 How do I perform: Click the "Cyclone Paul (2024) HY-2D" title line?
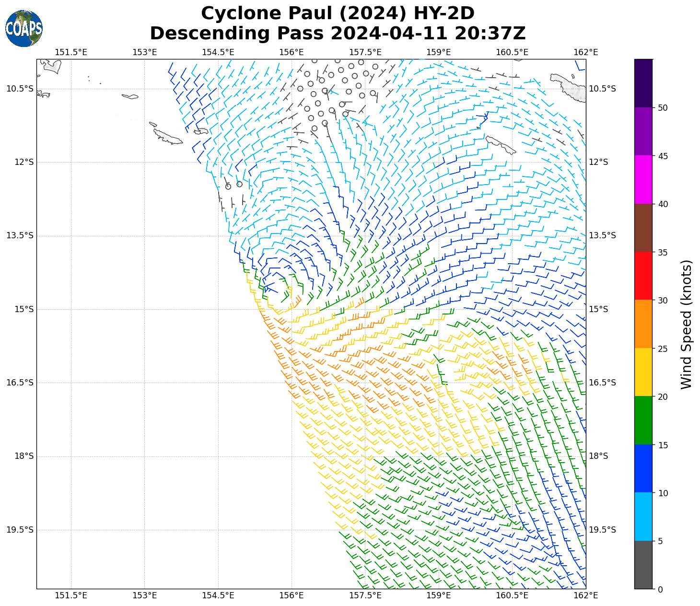click(338, 13)
